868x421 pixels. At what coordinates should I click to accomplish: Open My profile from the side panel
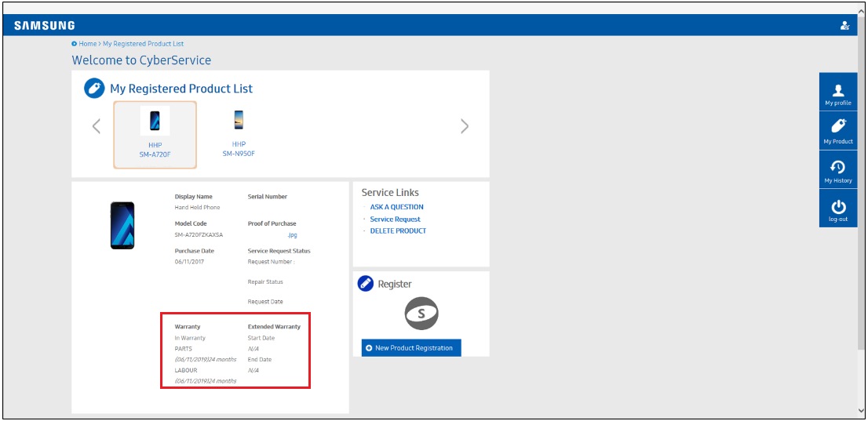pos(838,92)
